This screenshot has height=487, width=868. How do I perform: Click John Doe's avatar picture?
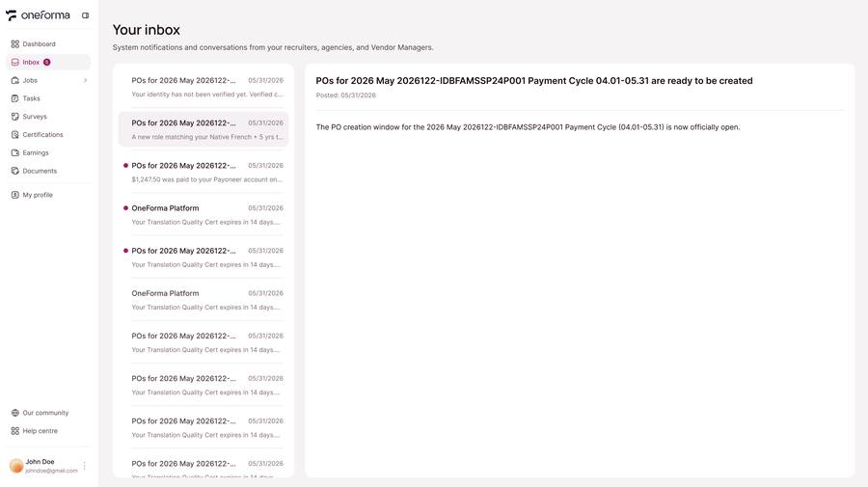(16, 466)
